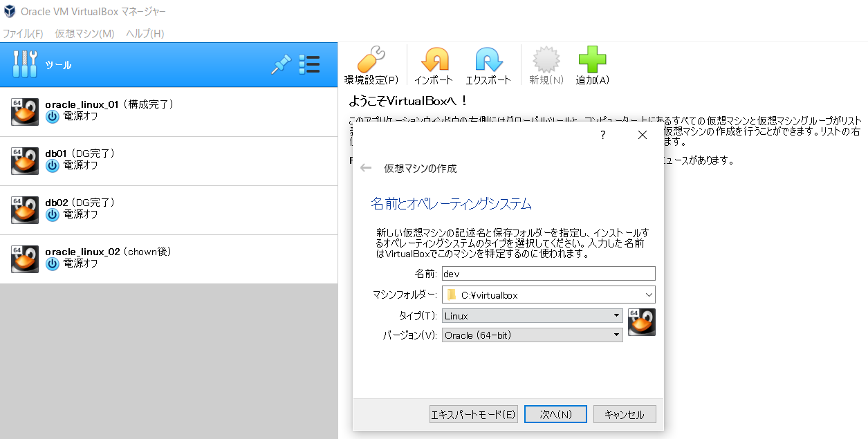
Task: Open the Help (ヘルプ) menu
Action: coord(145,33)
